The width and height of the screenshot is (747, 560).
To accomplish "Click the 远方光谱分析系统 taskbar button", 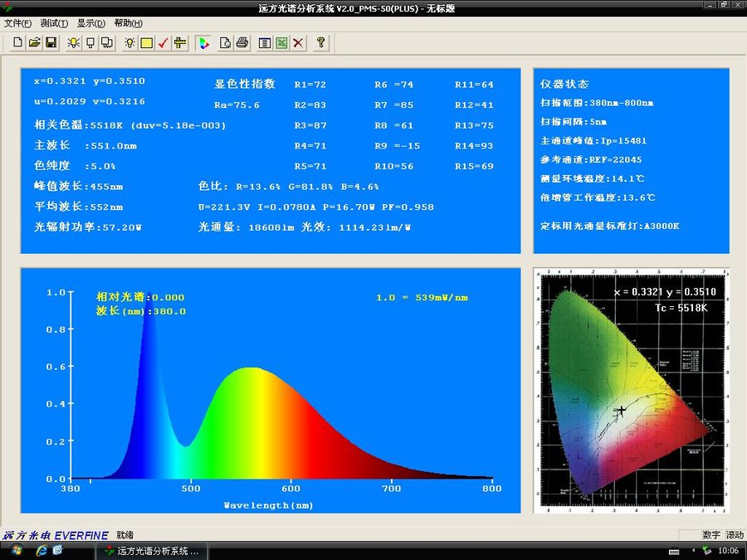I will point(151,551).
